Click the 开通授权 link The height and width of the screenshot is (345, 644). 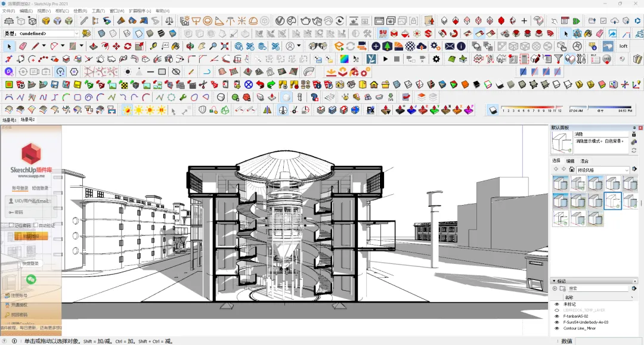19,305
